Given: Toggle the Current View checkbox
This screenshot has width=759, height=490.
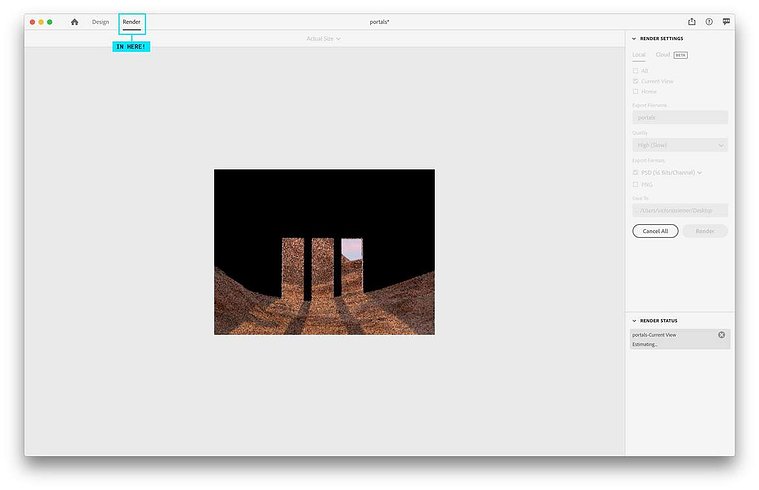Looking at the screenshot, I should (x=636, y=81).
